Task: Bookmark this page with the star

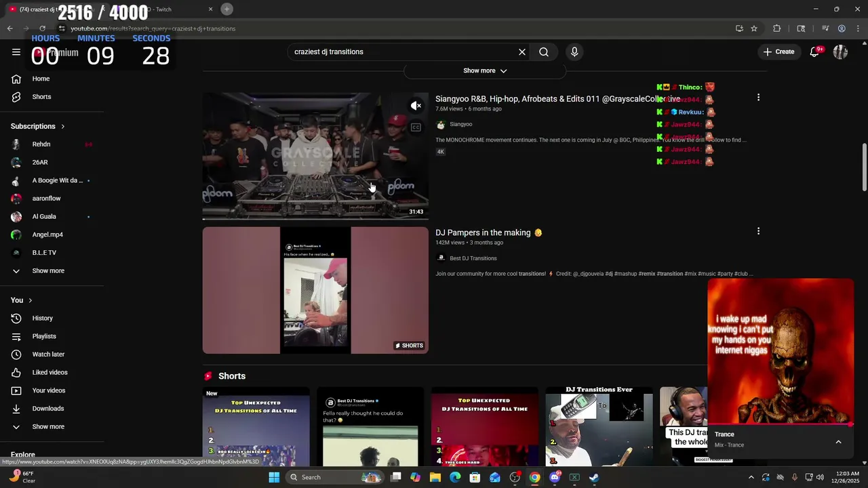Action: [x=754, y=28]
